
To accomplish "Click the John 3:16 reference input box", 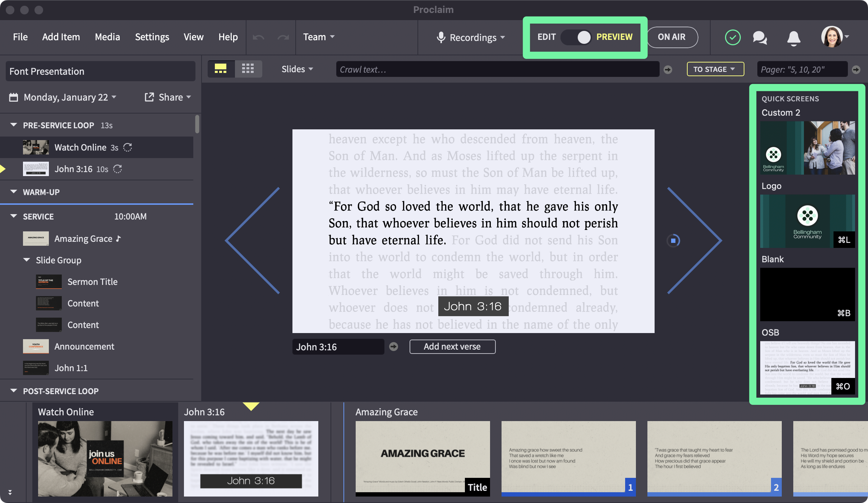I will (338, 347).
